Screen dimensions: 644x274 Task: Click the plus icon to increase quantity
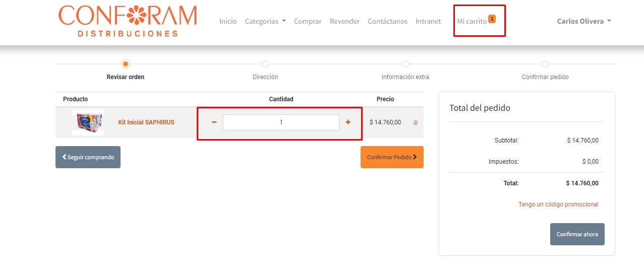(348, 122)
